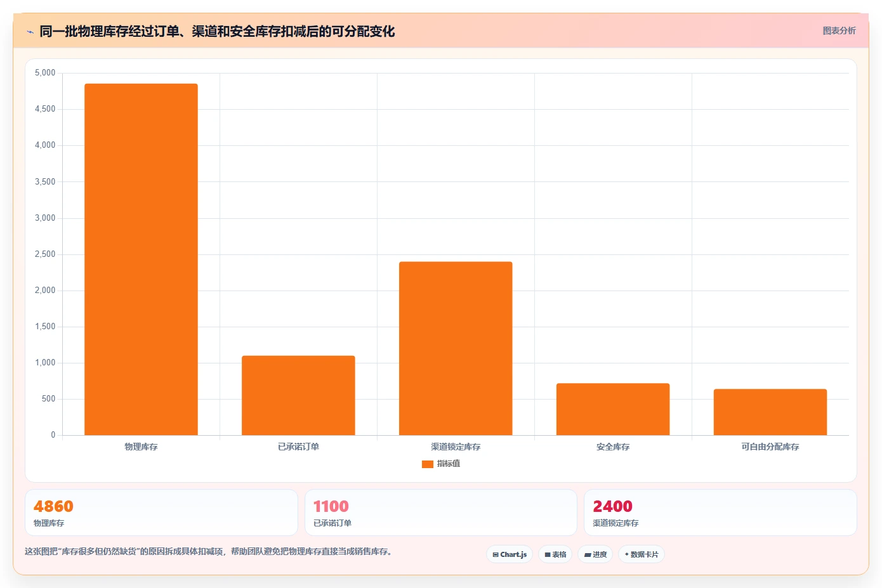Click the 5,000 y-axis tick label

coord(45,73)
